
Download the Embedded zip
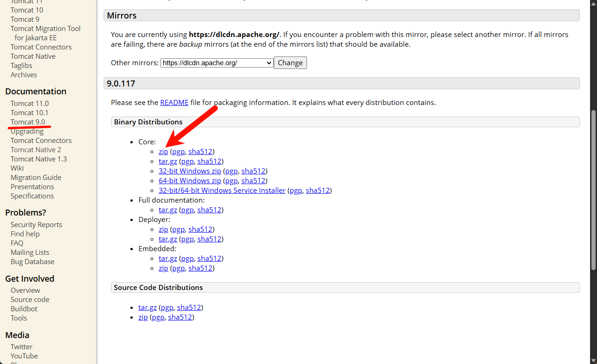(163, 268)
